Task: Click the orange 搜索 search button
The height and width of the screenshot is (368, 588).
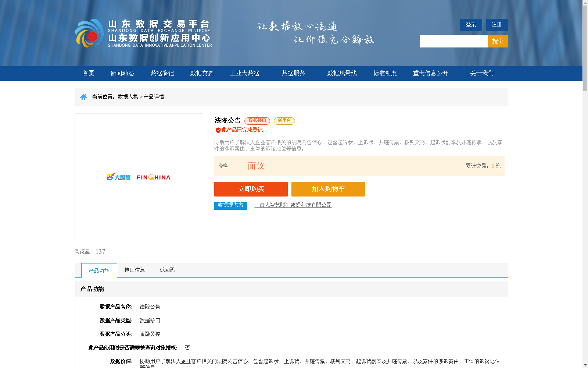Action: point(498,41)
